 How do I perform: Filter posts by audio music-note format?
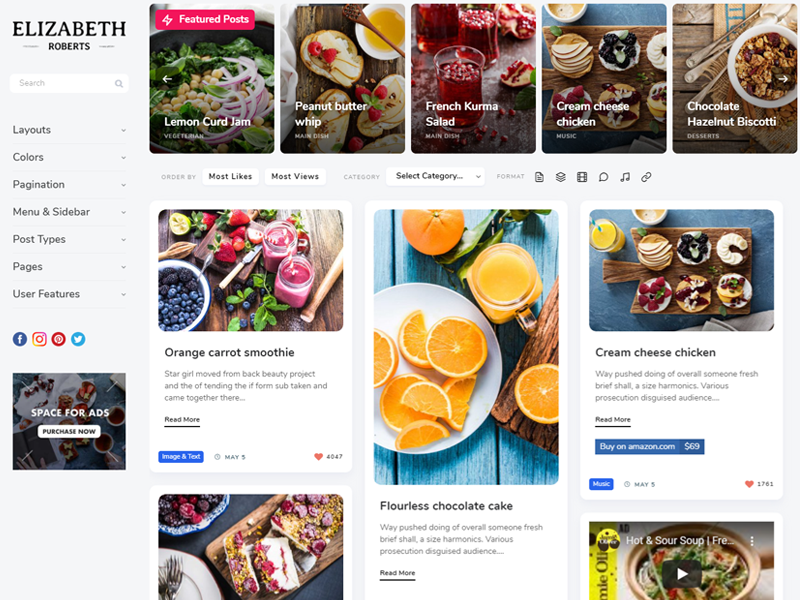pos(625,177)
